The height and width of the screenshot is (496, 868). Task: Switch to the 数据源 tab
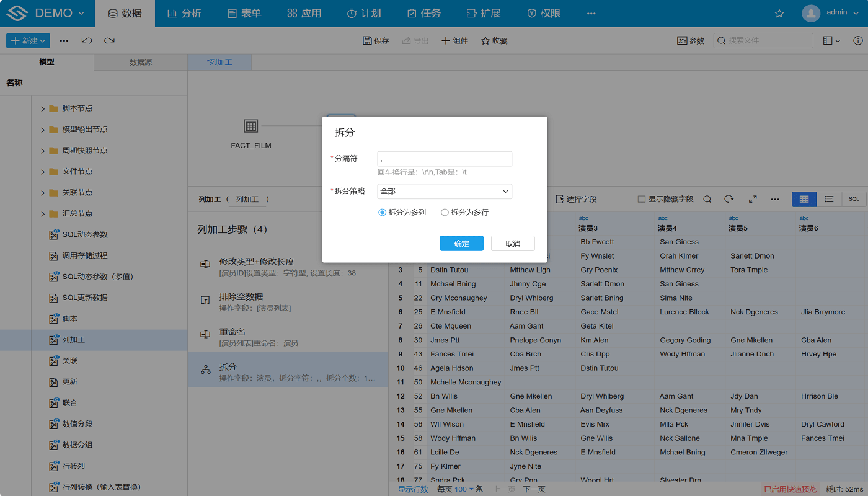[140, 62]
